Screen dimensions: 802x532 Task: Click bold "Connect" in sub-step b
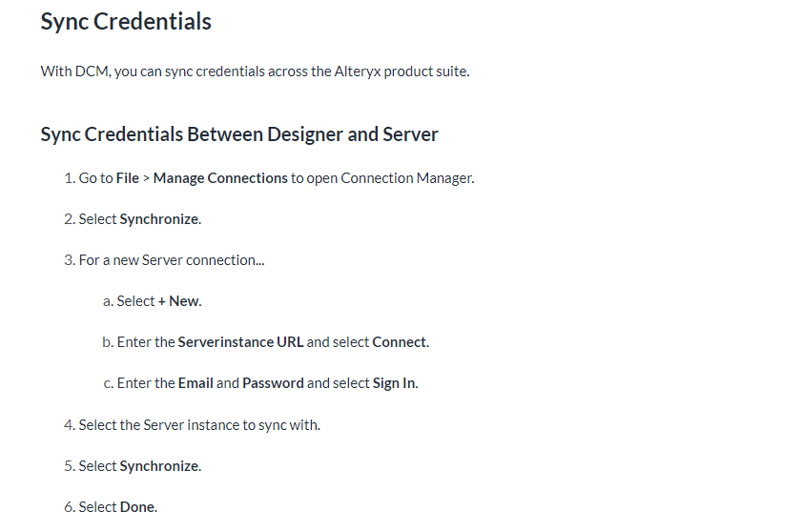tap(400, 342)
